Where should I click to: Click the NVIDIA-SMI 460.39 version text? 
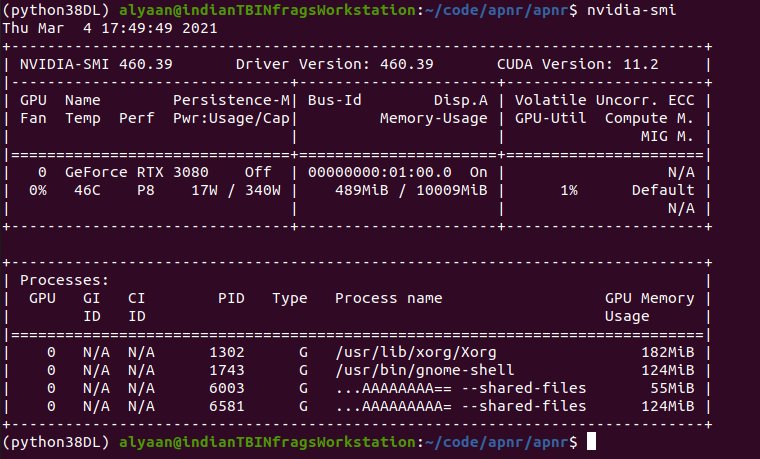point(96,64)
